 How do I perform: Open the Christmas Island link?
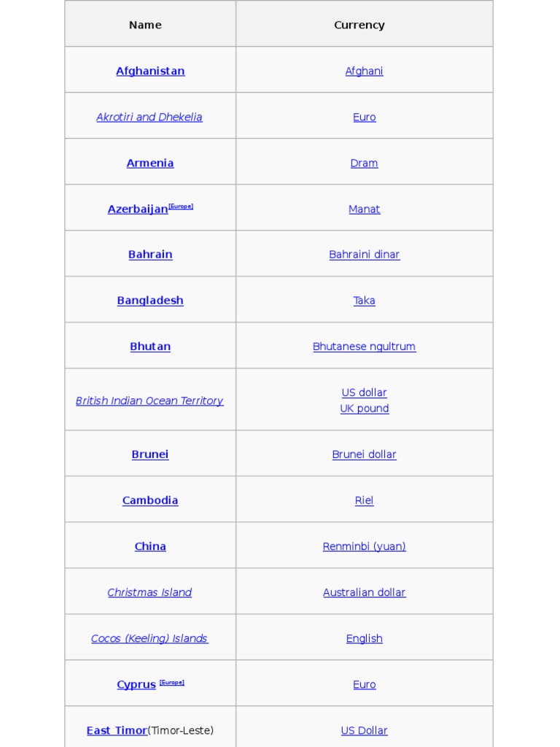[149, 592]
